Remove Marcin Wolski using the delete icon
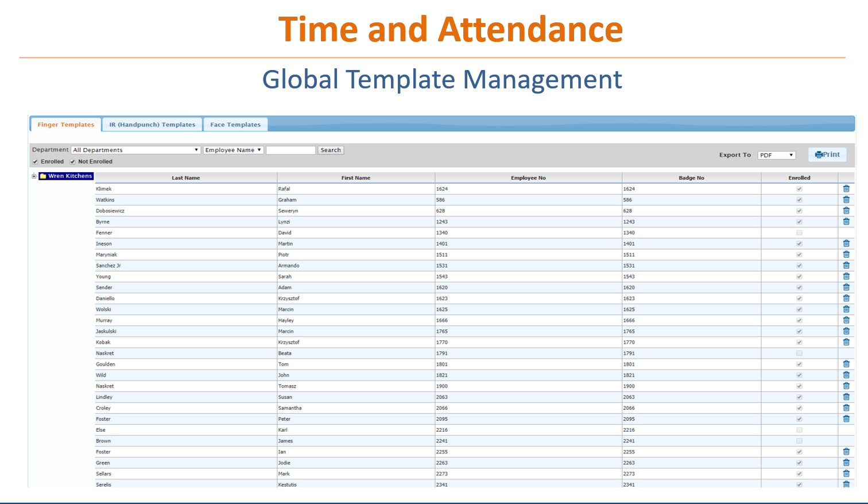 (846, 309)
